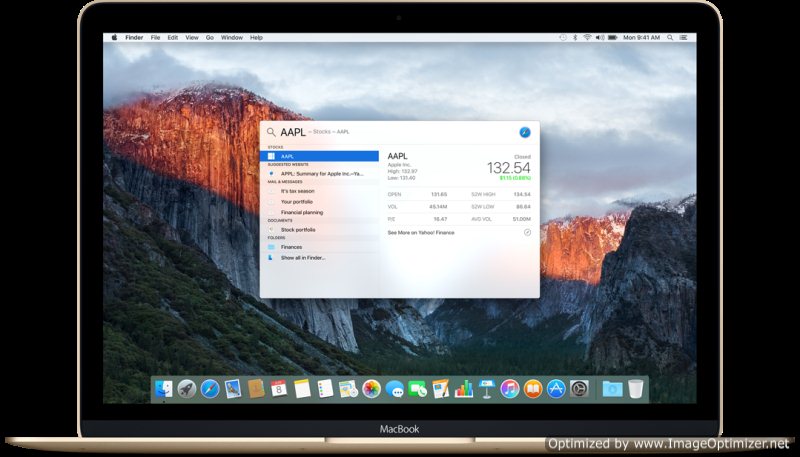Open Finder from the dock
Viewport: 800px width, 457px height.
pyautogui.click(x=164, y=389)
